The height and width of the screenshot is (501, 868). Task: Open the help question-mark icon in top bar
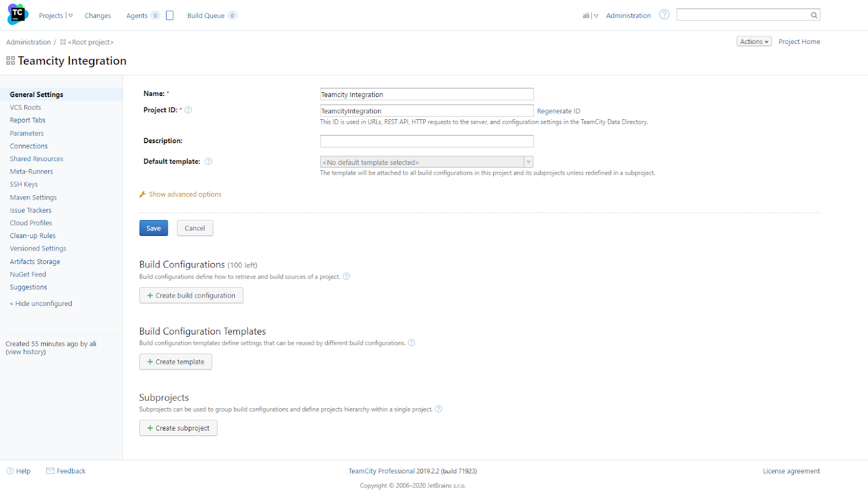pos(664,15)
